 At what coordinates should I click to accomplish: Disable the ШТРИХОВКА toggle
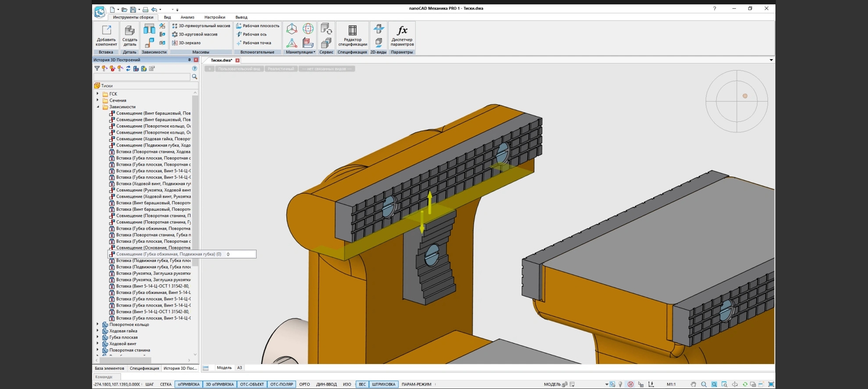click(x=384, y=384)
